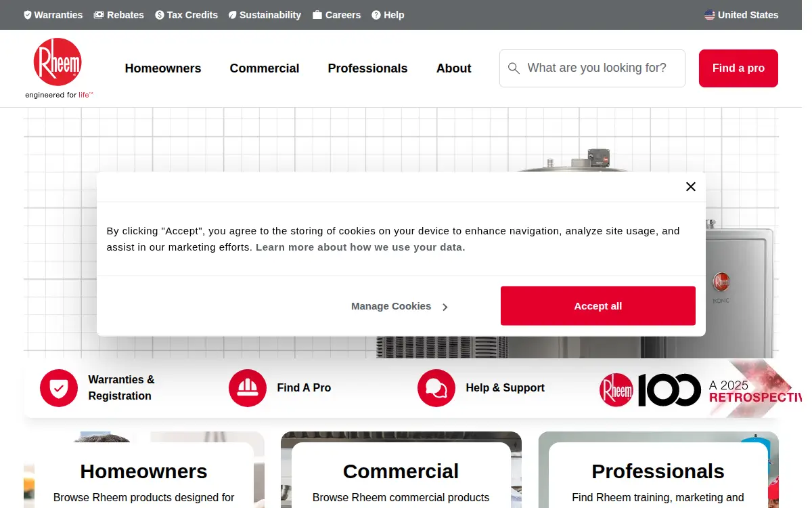Screen dimensions: 812x508
Task: Click the shield icon beside Warranties
Action: click(x=28, y=15)
